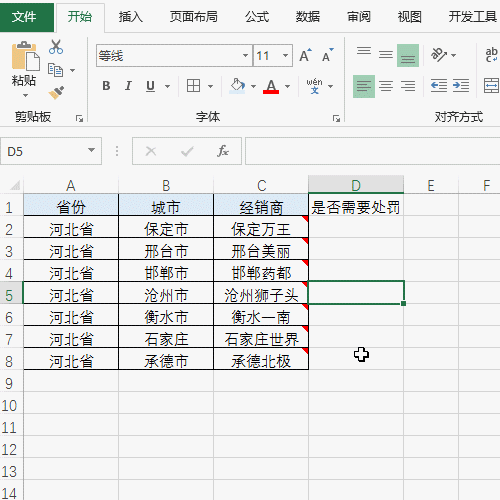Align text right
Screen dimensions: 500x500
point(408,86)
